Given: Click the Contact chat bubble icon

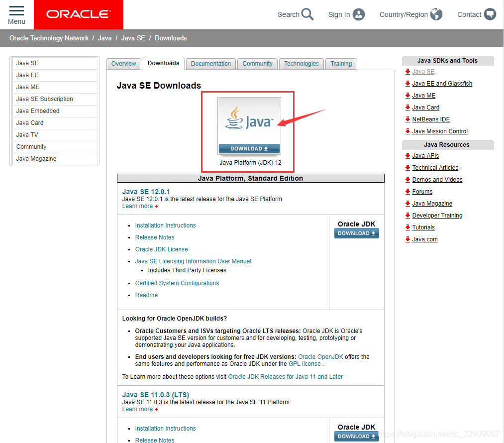Looking at the screenshot, I should point(490,14).
